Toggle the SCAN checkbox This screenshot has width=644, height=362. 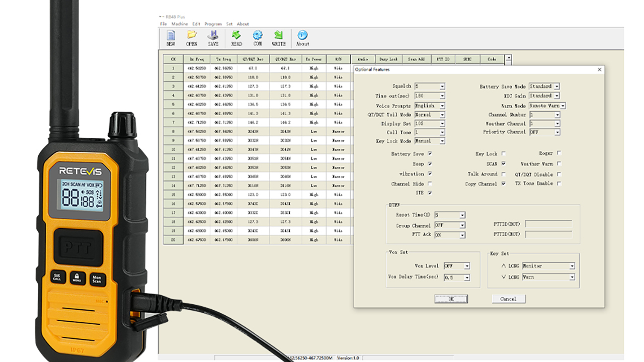[503, 163]
